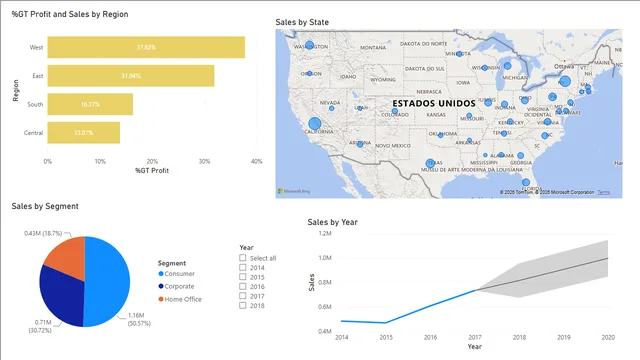640x360 pixels.
Task: Click 'ESTADOS UNIDOS' label on map
Action: (x=434, y=103)
